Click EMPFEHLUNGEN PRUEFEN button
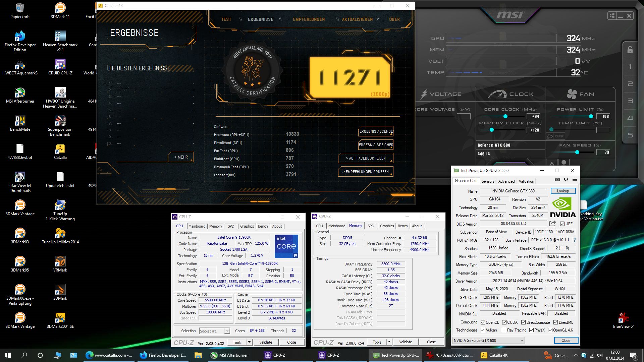This screenshot has width=644, height=362. click(x=366, y=172)
